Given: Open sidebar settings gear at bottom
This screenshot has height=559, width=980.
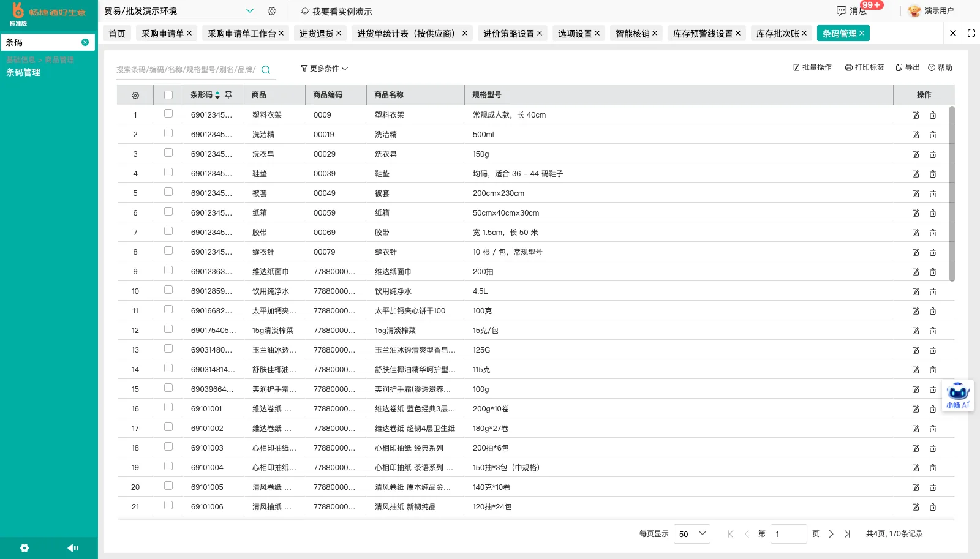Looking at the screenshot, I should pos(24,548).
